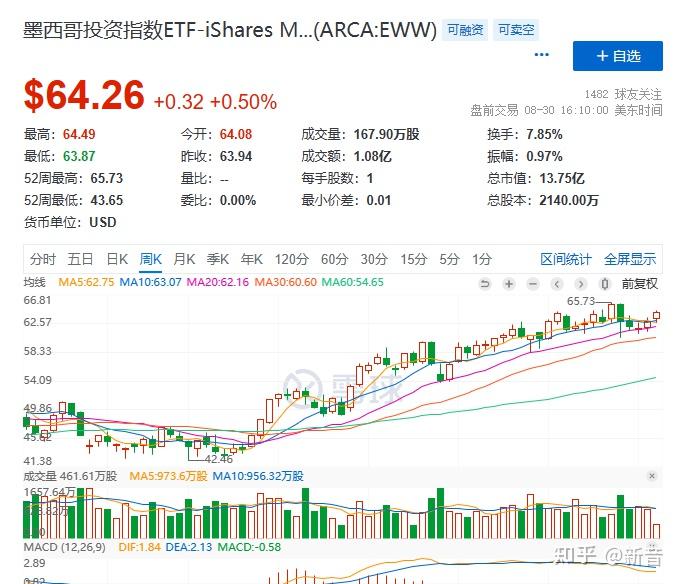Click the 可卖空 tag
This screenshot has width=680, height=584.
516,30
